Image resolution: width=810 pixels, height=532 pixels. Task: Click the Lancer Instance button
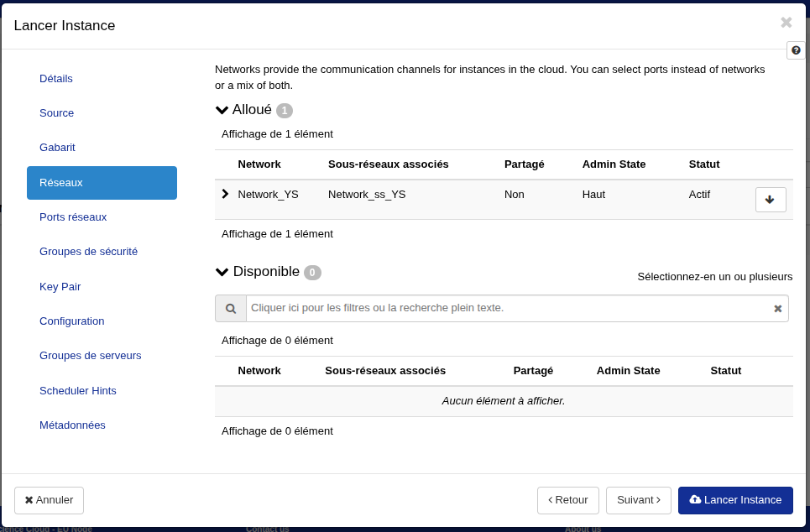pyautogui.click(x=734, y=500)
